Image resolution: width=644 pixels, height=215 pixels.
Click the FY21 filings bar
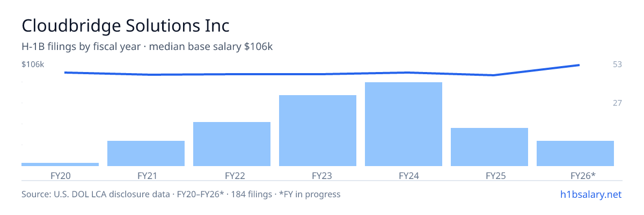point(146,153)
